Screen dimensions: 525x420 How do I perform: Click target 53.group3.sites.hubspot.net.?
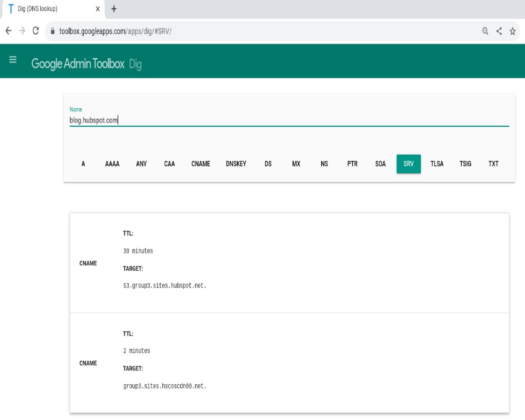(x=165, y=286)
